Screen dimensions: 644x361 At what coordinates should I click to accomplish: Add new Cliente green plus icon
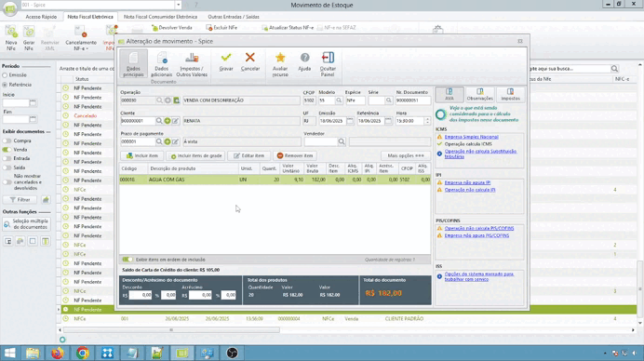[x=168, y=121]
